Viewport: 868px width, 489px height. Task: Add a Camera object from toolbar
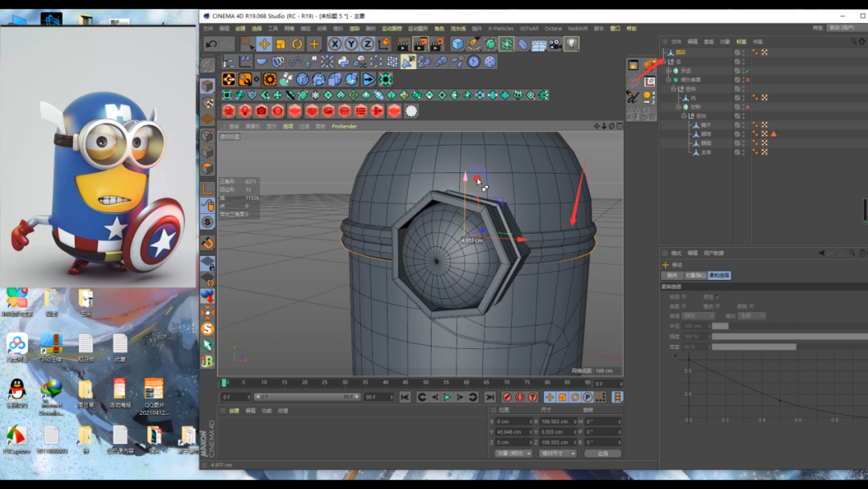[x=555, y=44]
